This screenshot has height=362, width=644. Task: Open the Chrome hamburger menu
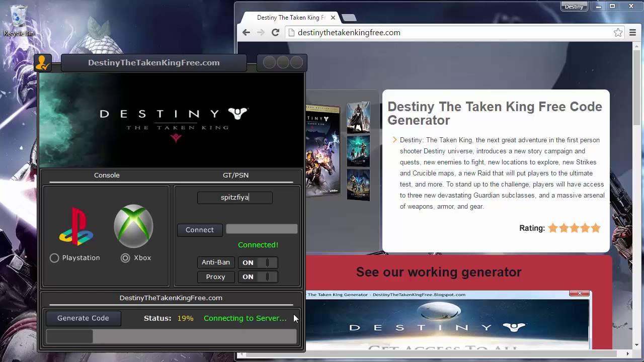click(x=633, y=33)
